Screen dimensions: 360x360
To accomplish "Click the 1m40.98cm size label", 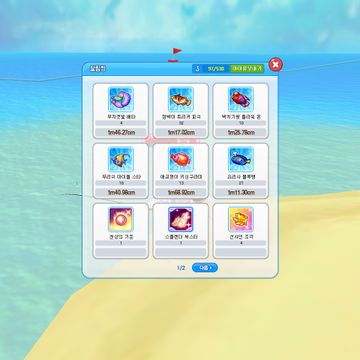I will [121, 192].
